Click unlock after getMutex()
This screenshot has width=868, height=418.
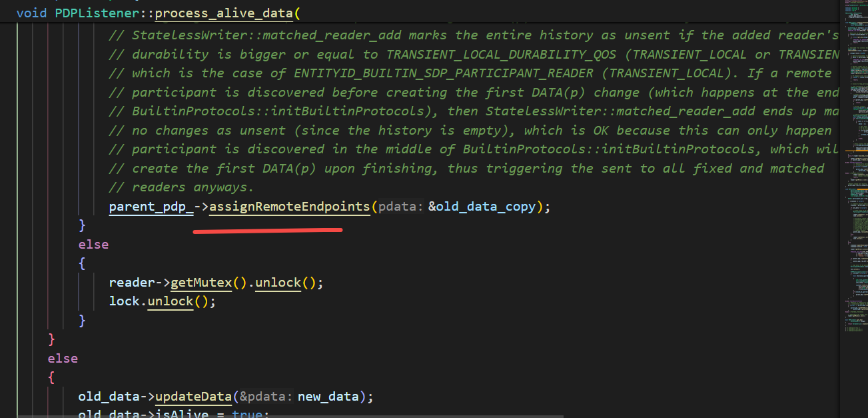pyautogui.click(x=278, y=283)
